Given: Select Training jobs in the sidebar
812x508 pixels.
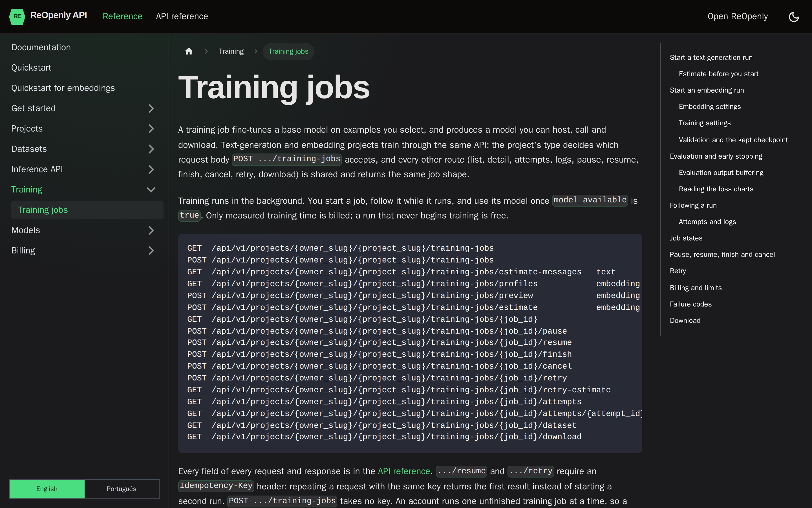Looking at the screenshot, I should (87, 210).
